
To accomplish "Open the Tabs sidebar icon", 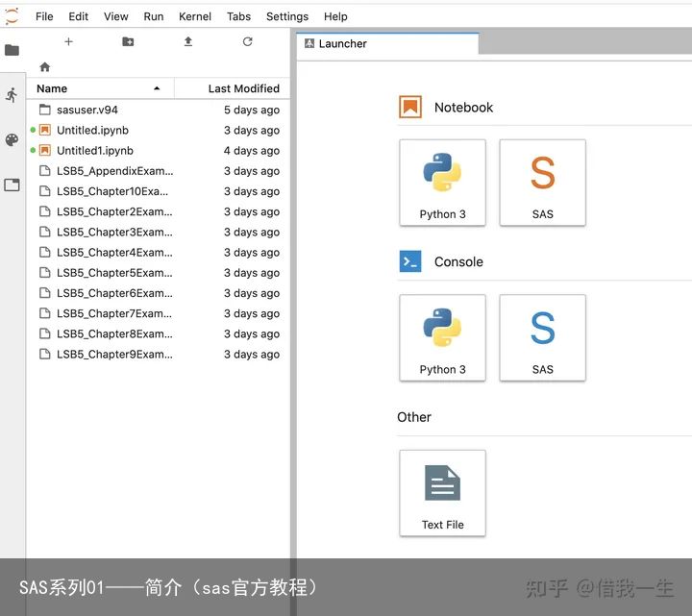I will point(12,185).
